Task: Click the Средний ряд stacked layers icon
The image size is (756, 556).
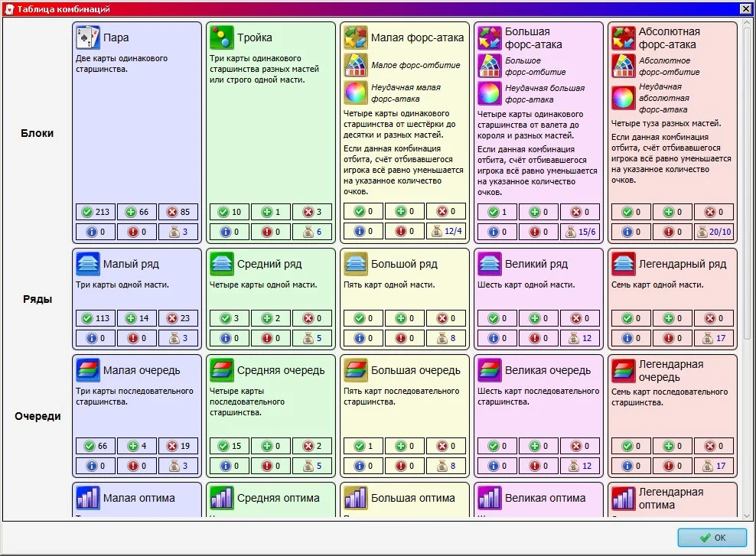Action: point(222,264)
